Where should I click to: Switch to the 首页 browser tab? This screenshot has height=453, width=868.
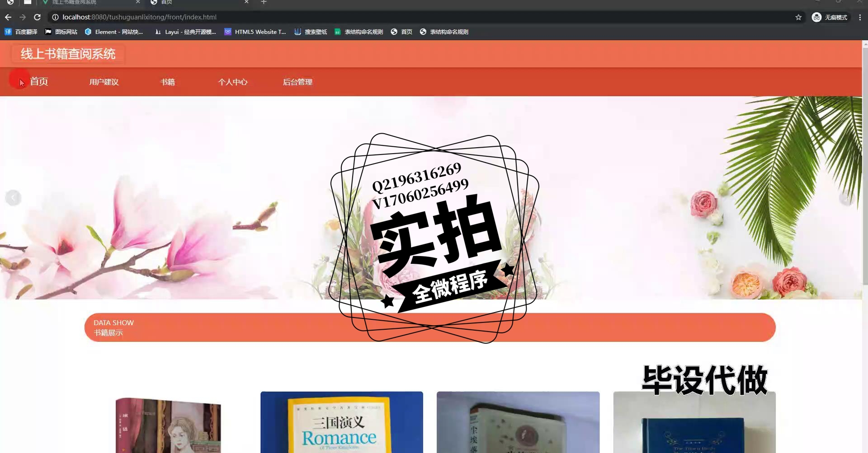tap(199, 2)
